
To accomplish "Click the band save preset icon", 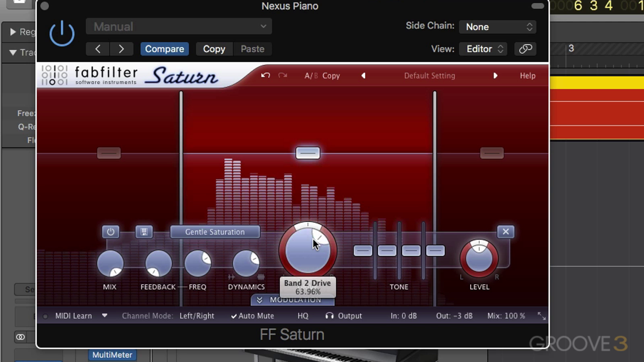I will click(144, 232).
